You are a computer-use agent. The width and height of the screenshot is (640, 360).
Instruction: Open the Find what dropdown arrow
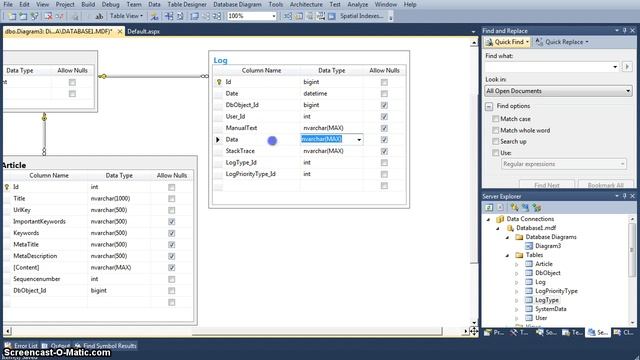click(615, 67)
